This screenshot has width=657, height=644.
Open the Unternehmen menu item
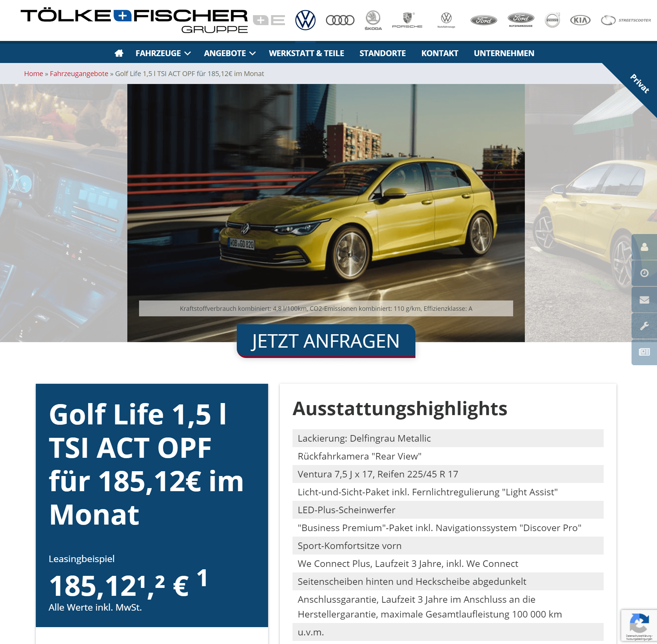pyautogui.click(x=504, y=53)
